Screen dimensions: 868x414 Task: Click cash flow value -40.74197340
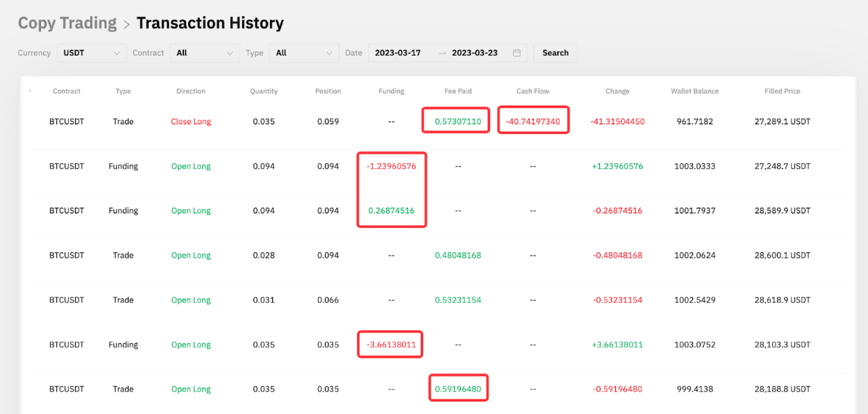click(x=533, y=122)
